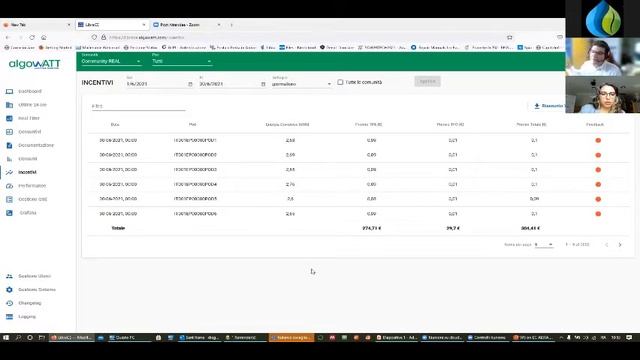Sort table by Data column header
The image size is (640, 360).
(115, 124)
